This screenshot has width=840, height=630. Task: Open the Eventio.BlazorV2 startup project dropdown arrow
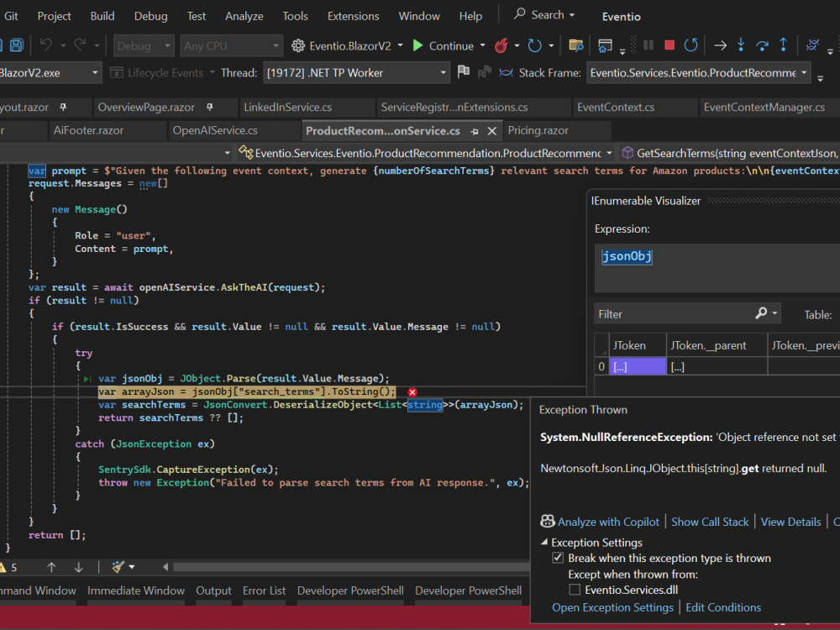click(x=400, y=45)
